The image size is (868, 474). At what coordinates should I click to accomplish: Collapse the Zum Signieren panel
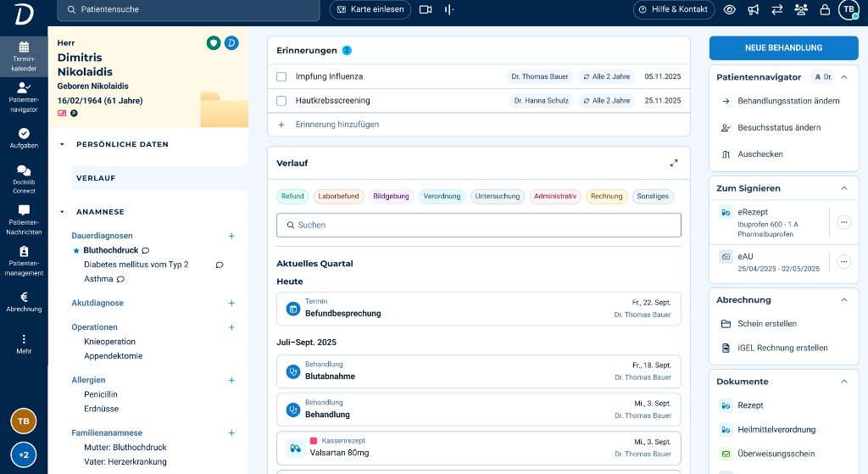coord(843,188)
